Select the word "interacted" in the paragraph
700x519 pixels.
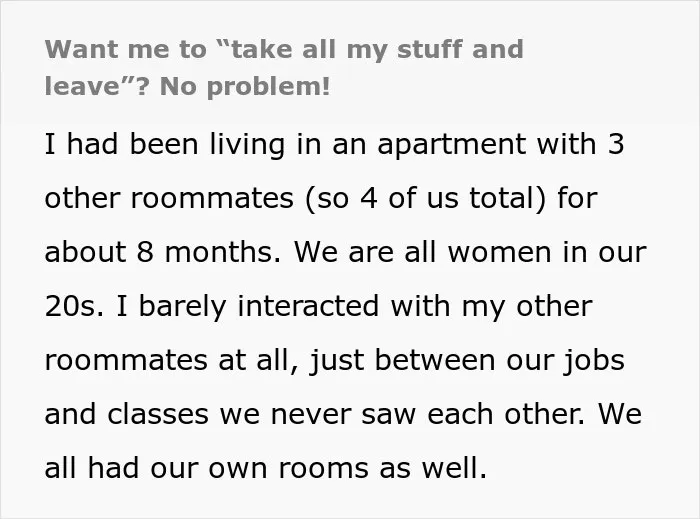click(x=308, y=307)
